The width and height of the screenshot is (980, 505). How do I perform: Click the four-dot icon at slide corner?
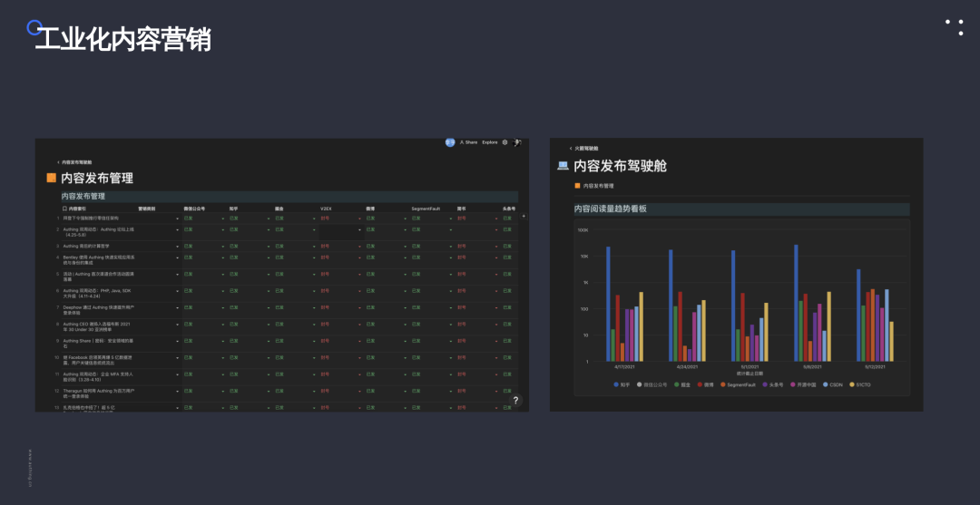point(955,27)
